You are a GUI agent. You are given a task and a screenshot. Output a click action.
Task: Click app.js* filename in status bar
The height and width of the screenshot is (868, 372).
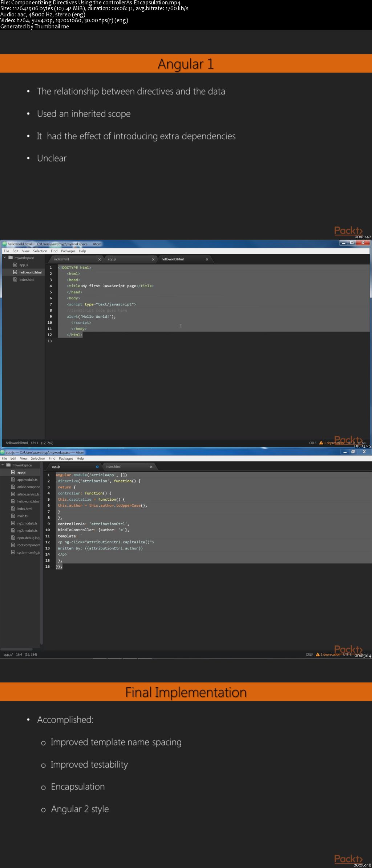[x=8, y=655]
